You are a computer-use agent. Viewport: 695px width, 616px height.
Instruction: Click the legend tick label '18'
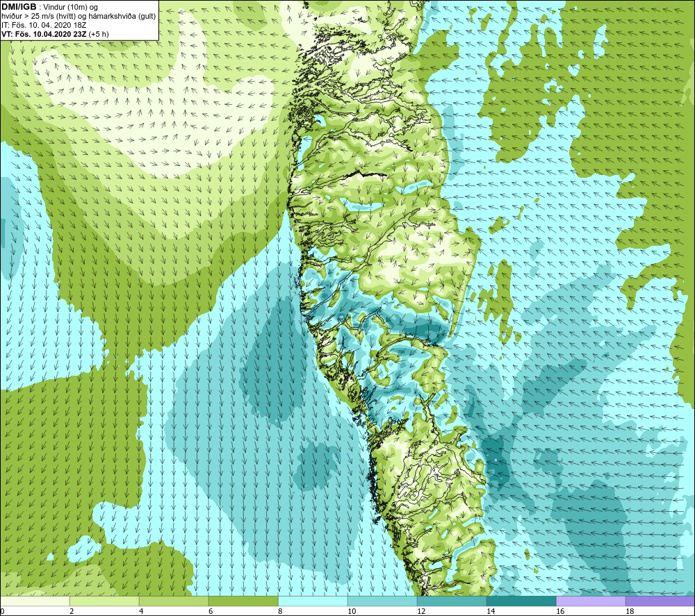[630, 612]
